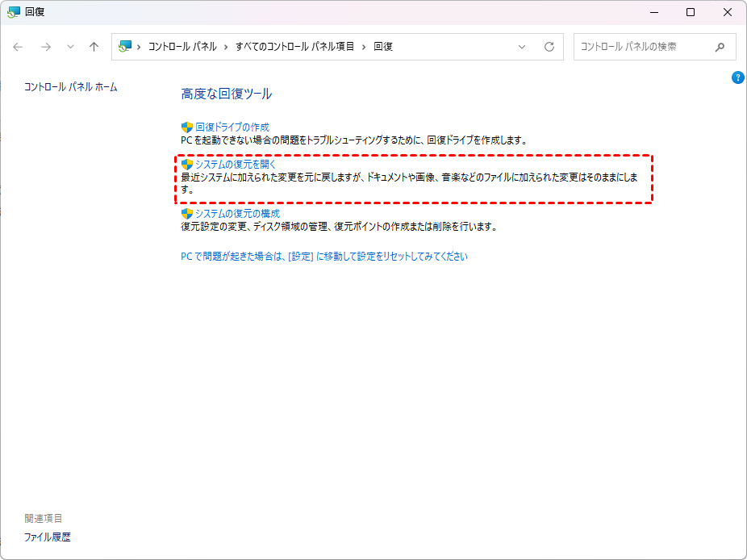Expand chevron just before 回復 breadcrumb

pyautogui.click(x=364, y=47)
